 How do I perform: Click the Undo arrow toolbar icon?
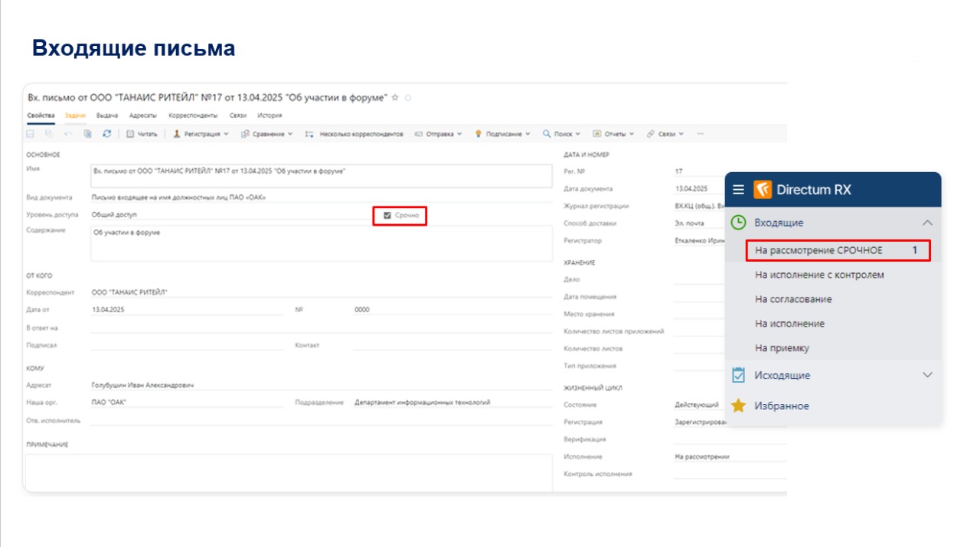pyautogui.click(x=68, y=134)
